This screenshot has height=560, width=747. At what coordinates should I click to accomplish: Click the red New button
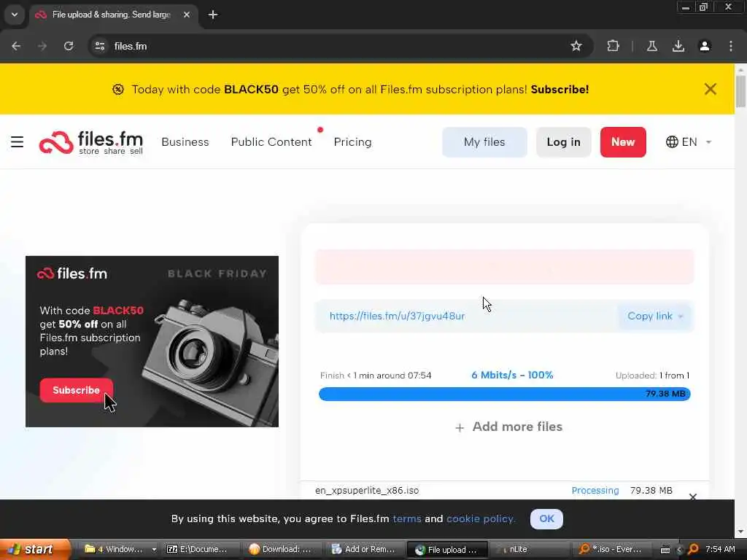pyautogui.click(x=623, y=142)
